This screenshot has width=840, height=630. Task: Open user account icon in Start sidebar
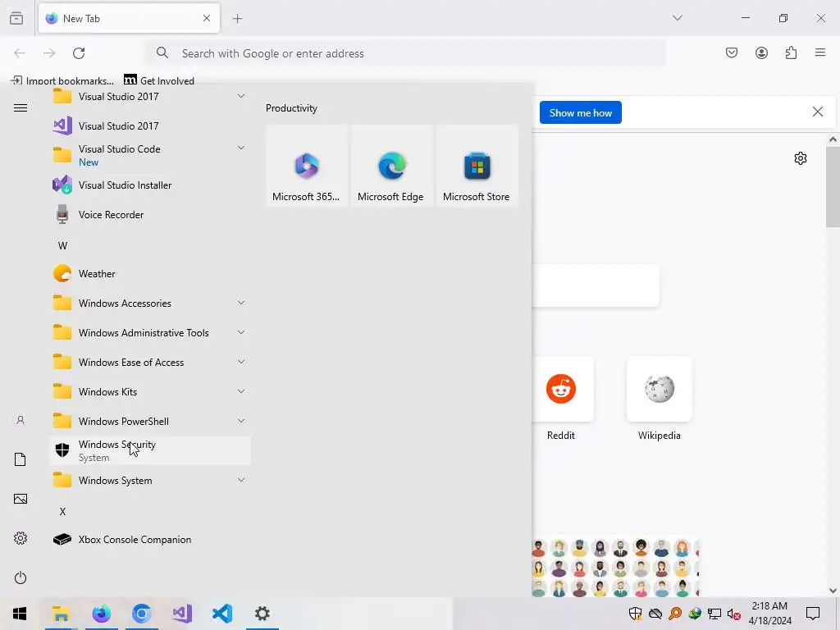click(21, 420)
